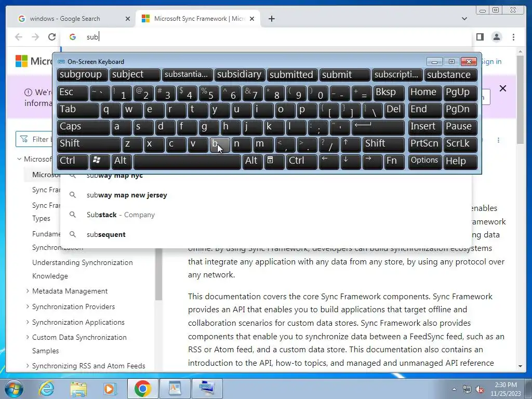Expand the Metadata Management tree node
This screenshot has width=532, height=399.
[x=28, y=291]
